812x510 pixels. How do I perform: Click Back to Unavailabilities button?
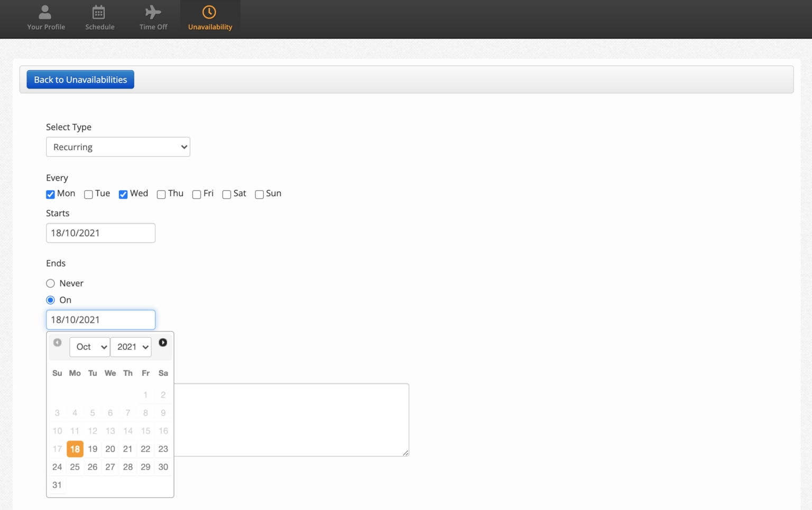tap(80, 80)
